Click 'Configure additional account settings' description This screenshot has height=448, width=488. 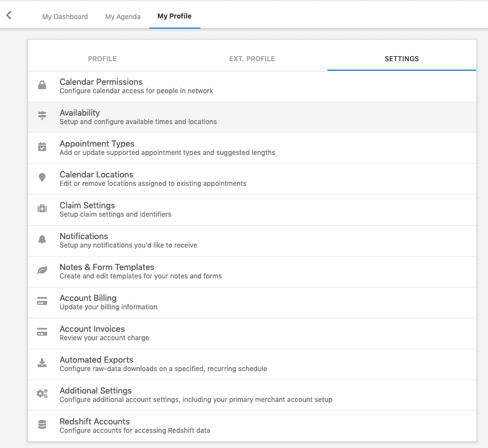196,400
